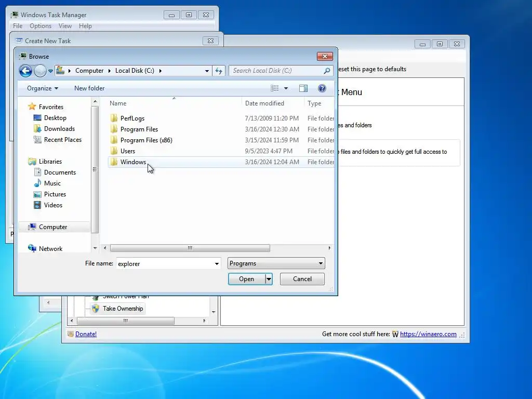Image resolution: width=532 pixels, height=399 pixels.
Task: Open the Organize menu
Action: 43,88
